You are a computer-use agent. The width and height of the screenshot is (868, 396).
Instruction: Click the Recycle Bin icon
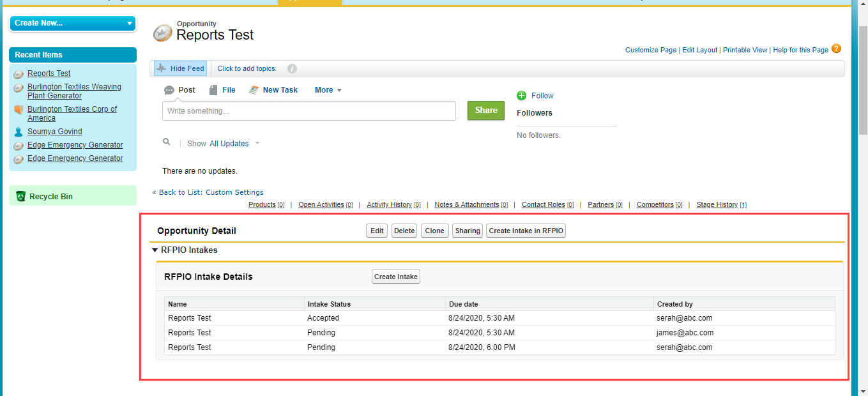[x=20, y=197]
